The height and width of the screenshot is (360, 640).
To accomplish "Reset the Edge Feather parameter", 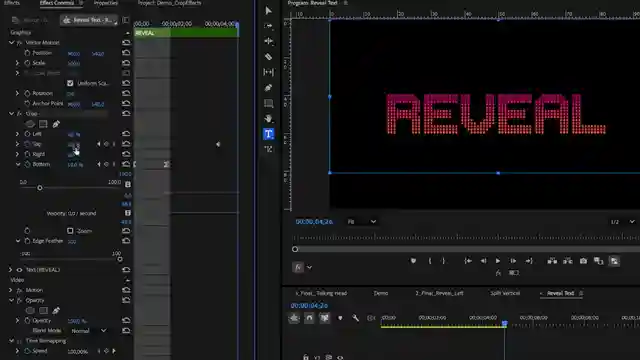I will (126, 241).
